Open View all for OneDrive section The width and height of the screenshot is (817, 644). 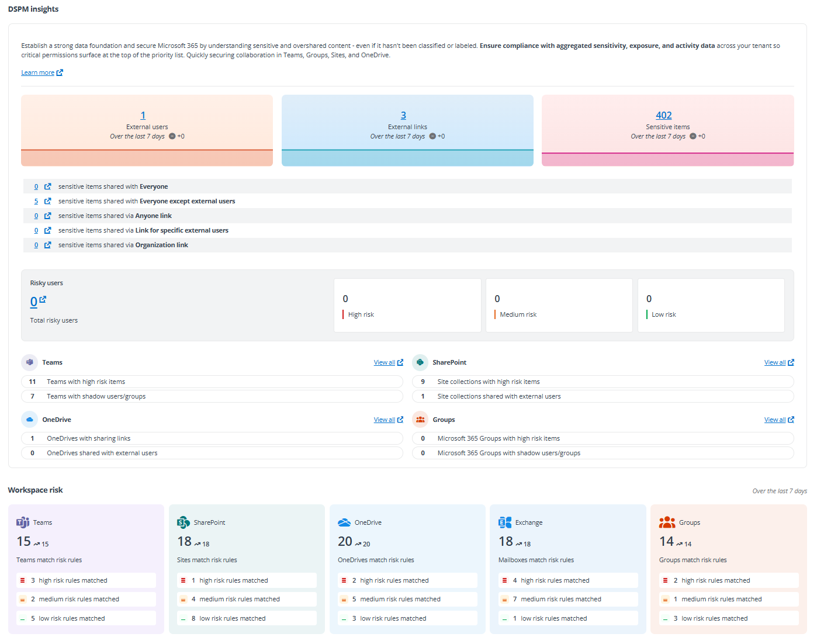point(388,420)
